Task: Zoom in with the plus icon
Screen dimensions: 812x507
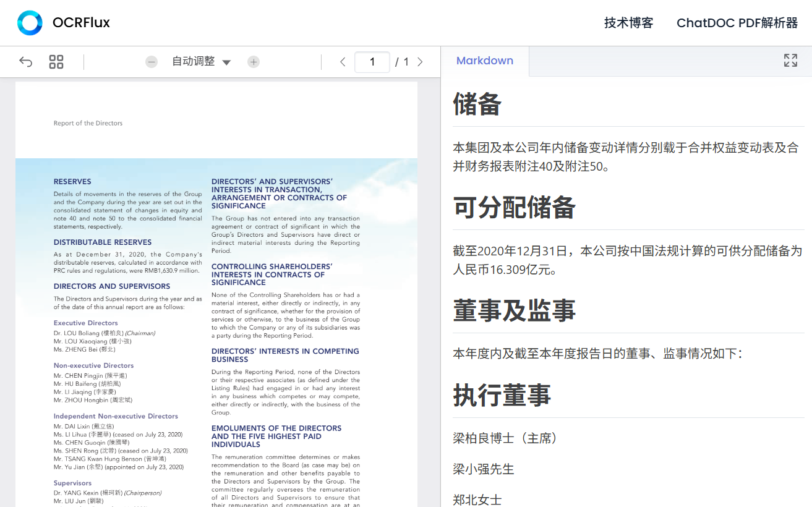Action: tap(254, 62)
